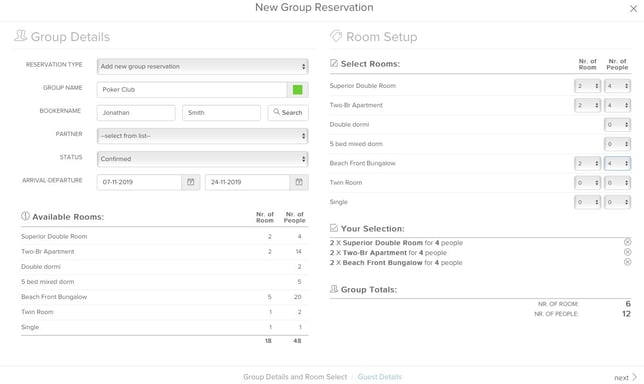Change Double dormi people count
The image size is (644, 384).
click(x=617, y=124)
